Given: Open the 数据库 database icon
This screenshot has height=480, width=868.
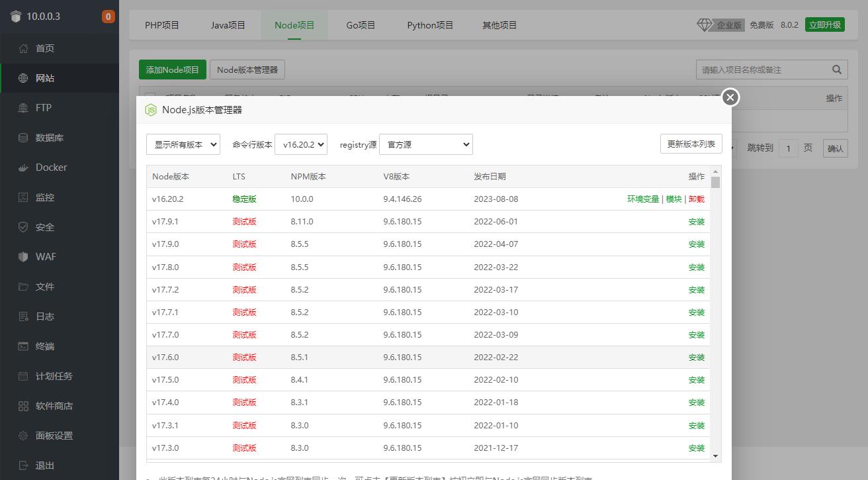Looking at the screenshot, I should click(x=24, y=138).
